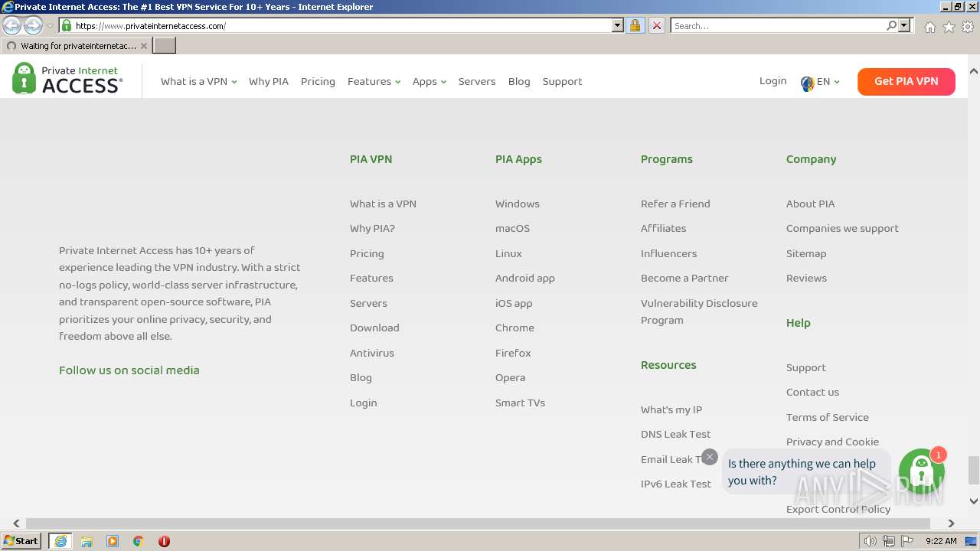This screenshot has width=980, height=551.
Task: Click the vertical scrollbar thumb
Action: click(974, 470)
